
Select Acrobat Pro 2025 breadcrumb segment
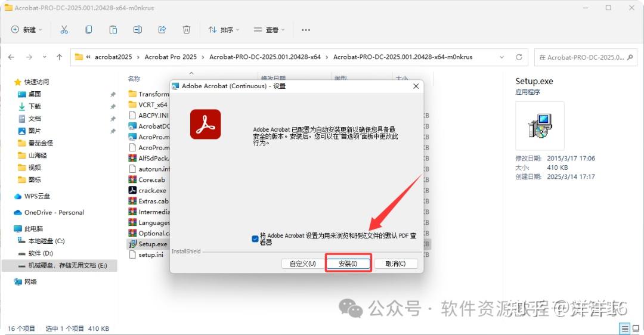171,57
